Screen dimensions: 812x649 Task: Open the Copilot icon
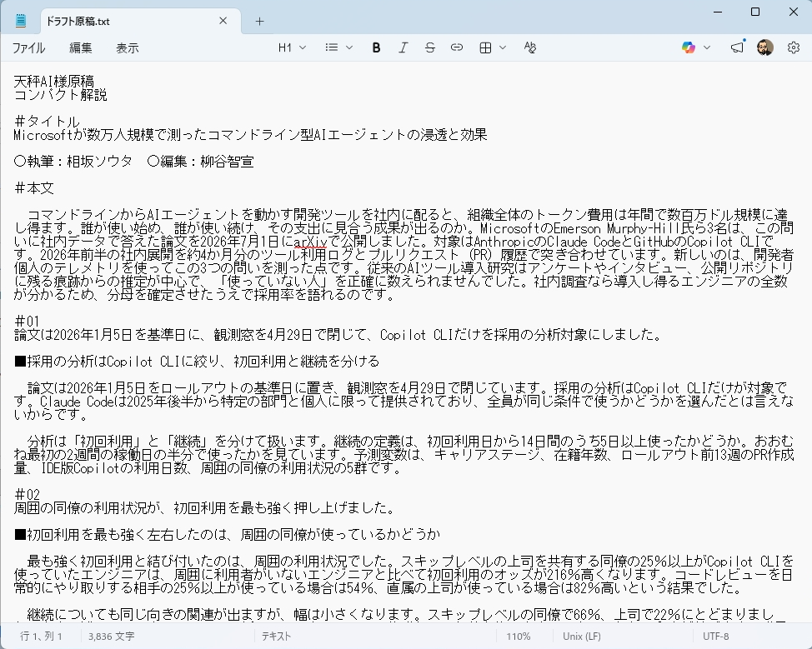(x=689, y=47)
